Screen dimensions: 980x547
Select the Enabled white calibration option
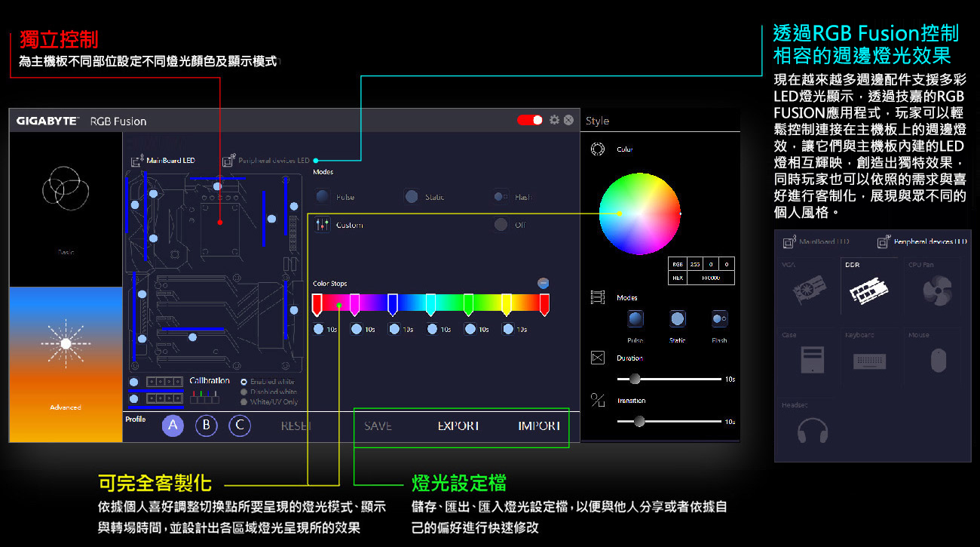point(243,382)
